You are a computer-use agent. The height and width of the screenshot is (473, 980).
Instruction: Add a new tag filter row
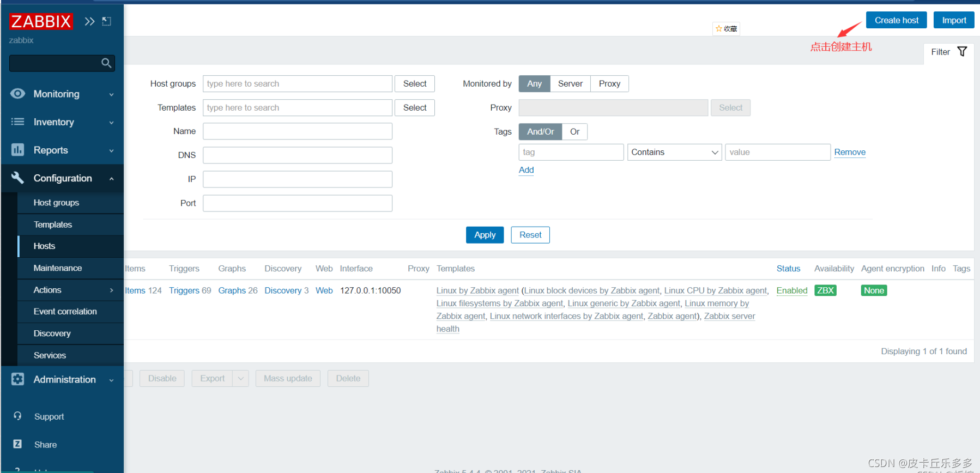pos(527,170)
